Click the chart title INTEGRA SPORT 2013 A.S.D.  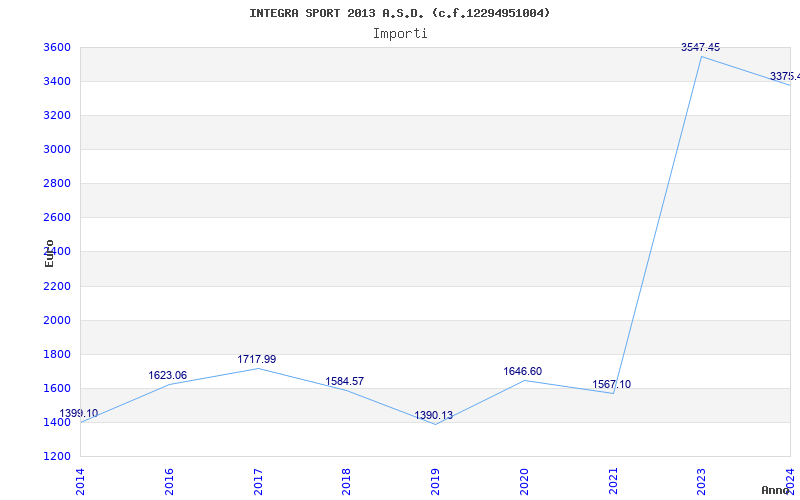click(399, 13)
